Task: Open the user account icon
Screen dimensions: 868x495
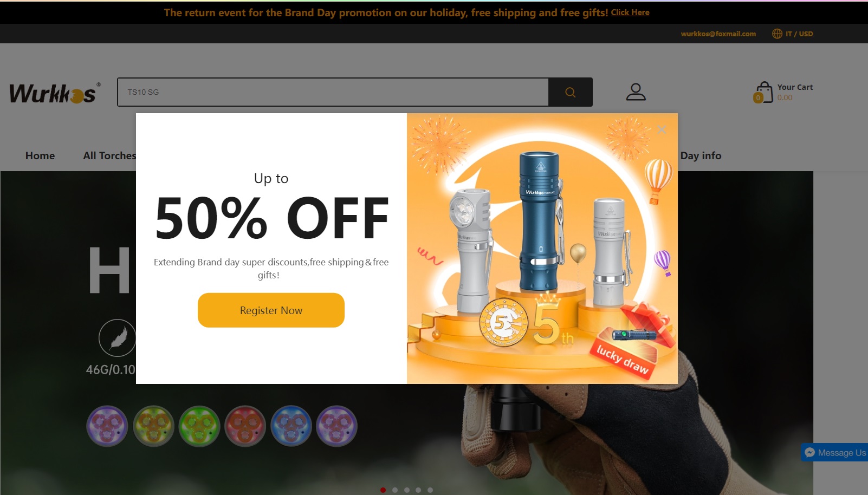Action: click(x=636, y=92)
